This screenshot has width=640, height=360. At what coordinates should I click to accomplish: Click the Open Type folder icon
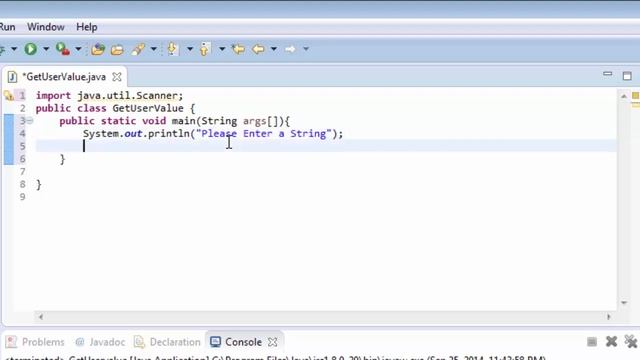[117, 49]
